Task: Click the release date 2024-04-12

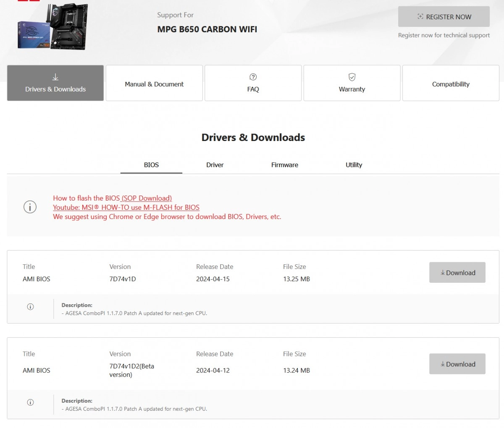Action: pyautogui.click(x=213, y=371)
